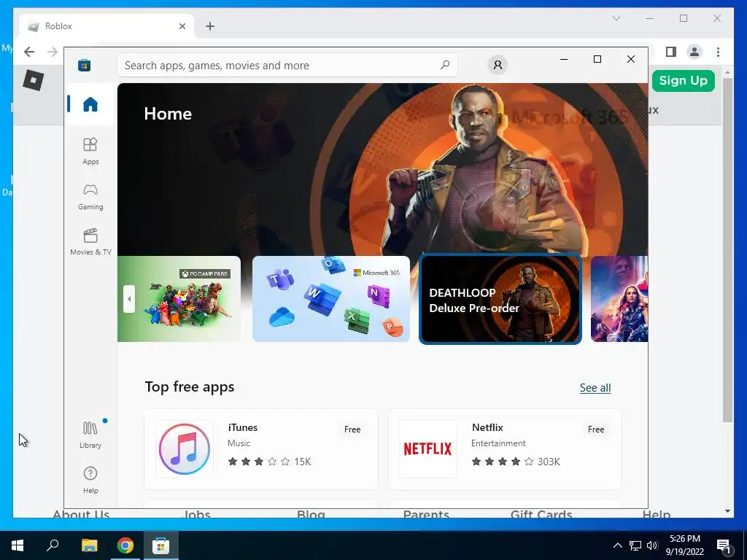Click the Microsoft Store taskbar icon
The image size is (747, 560).
click(x=161, y=545)
